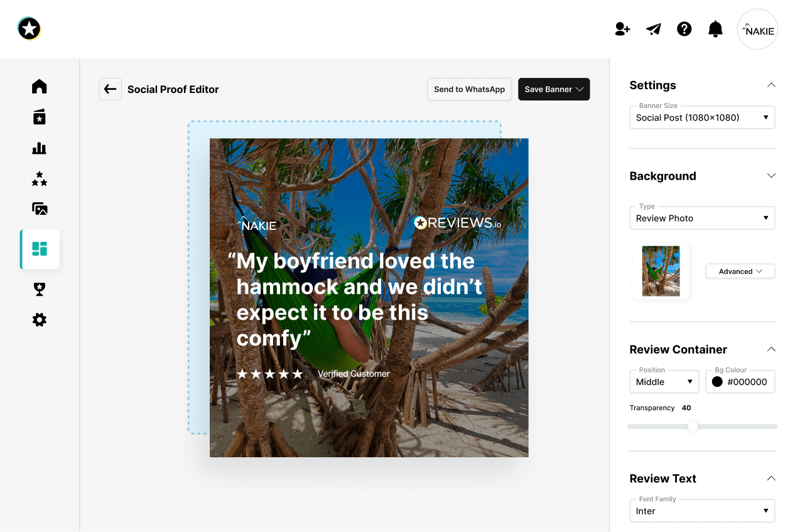The width and height of the screenshot is (795, 532).
Task: Click the trophy icon in sidebar
Action: point(40,289)
